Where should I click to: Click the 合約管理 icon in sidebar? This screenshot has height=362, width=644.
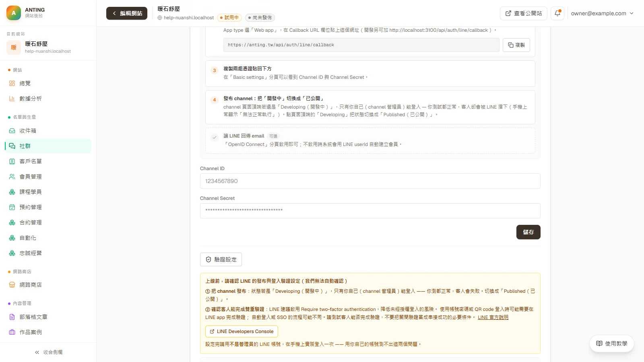[12, 222]
